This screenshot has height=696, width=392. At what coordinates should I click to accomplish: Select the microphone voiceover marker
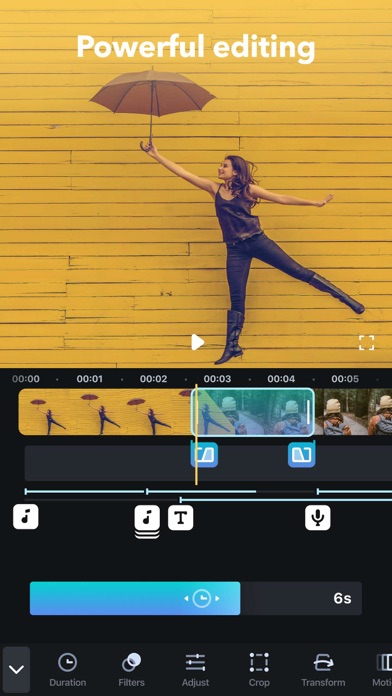(x=317, y=518)
